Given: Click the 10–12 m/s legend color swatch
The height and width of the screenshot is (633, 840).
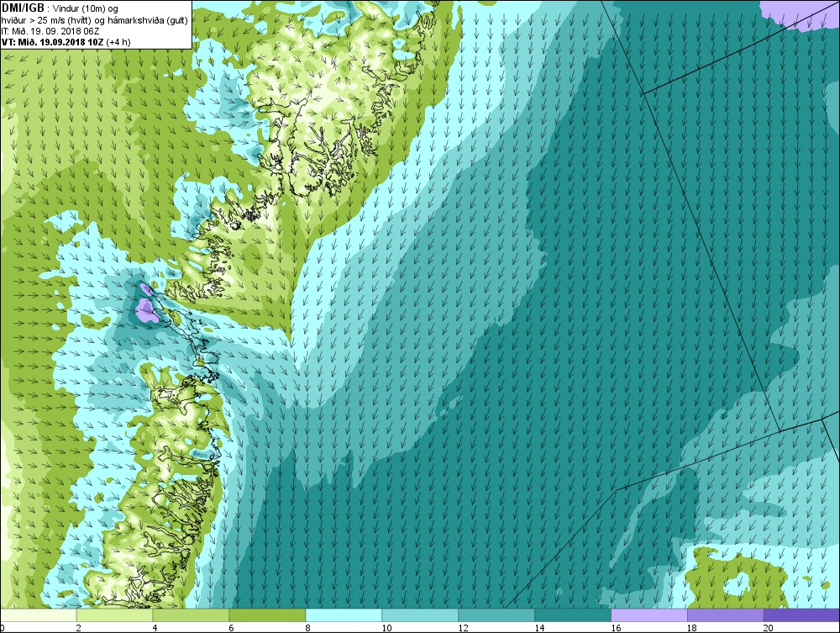Looking at the screenshot, I should click(x=420, y=615).
